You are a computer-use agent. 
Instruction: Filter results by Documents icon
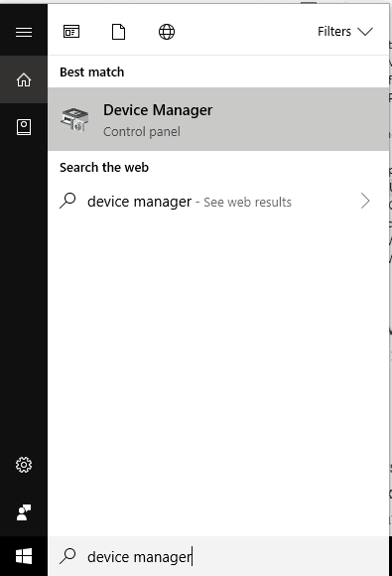point(118,32)
